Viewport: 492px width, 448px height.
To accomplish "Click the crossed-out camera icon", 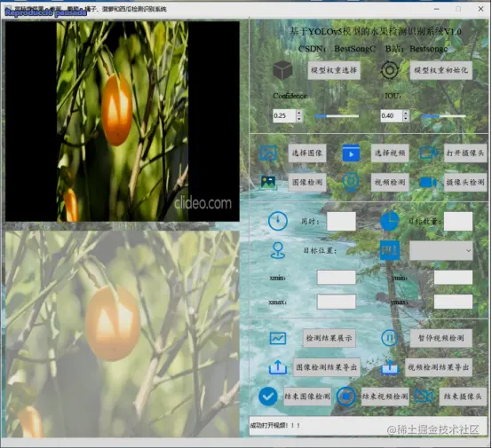I will point(424,397).
